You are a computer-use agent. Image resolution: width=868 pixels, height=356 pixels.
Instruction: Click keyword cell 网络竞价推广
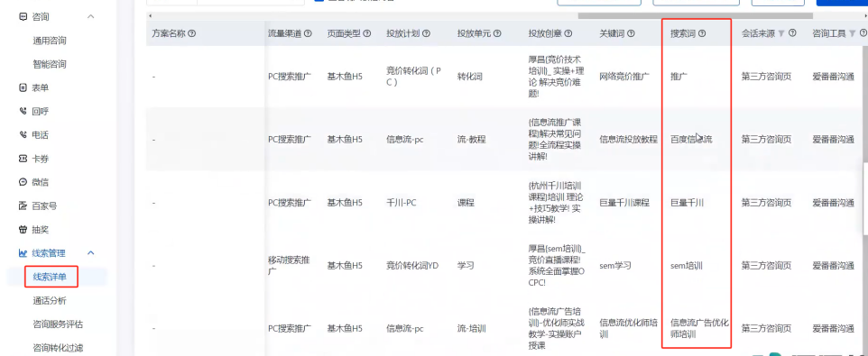pos(625,77)
